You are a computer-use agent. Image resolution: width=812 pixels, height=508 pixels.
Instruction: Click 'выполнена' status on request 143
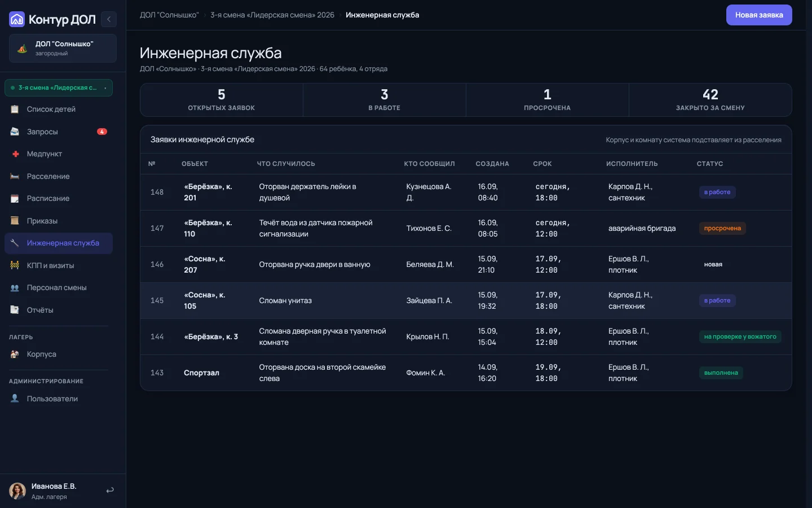[x=721, y=373]
